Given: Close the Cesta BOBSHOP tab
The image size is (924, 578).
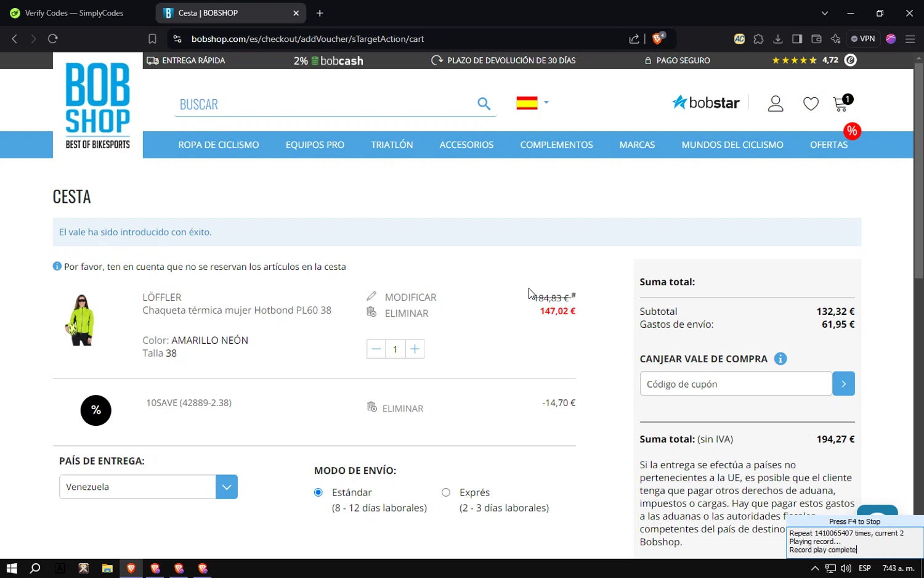Looking at the screenshot, I should click(x=296, y=13).
